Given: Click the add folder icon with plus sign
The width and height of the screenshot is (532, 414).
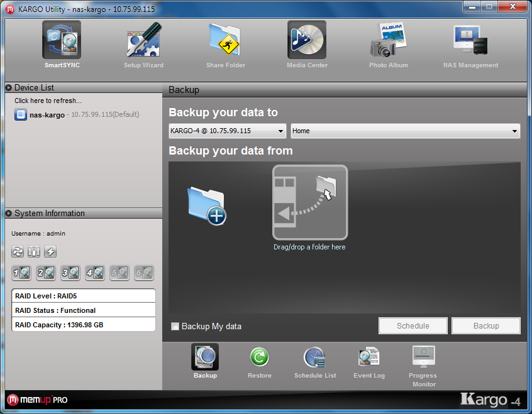Looking at the screenshot, I should [x=207, y=205].
